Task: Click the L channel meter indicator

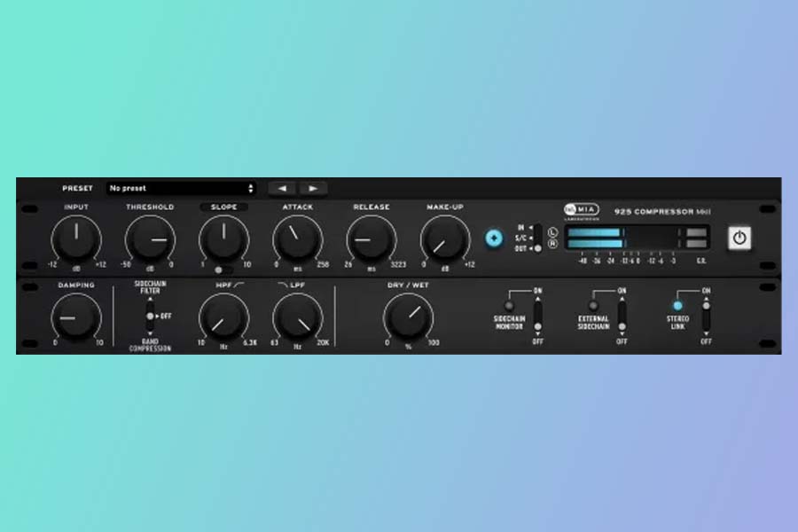Action: pos(553,232)
